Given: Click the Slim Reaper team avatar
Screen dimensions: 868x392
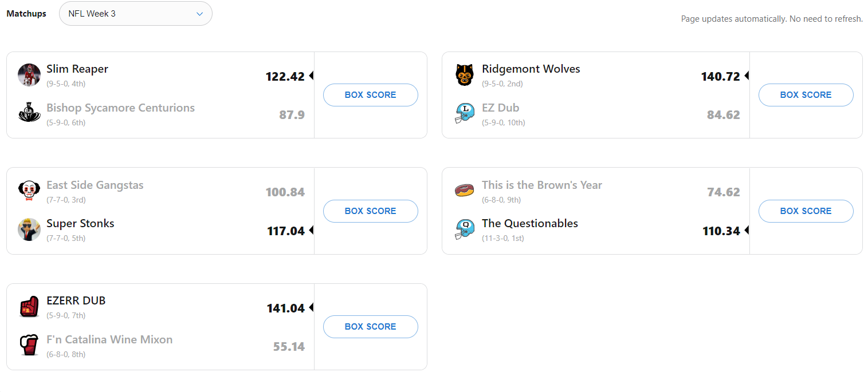Looking at the screenshot, I should (29, 75).
